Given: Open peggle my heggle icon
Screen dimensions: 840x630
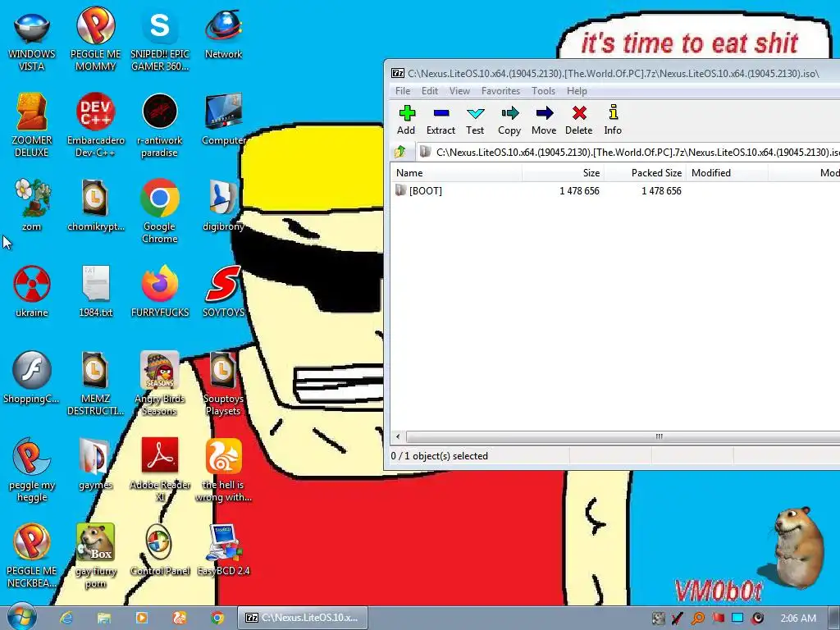Looking at the screenshot, I should 32,470.
